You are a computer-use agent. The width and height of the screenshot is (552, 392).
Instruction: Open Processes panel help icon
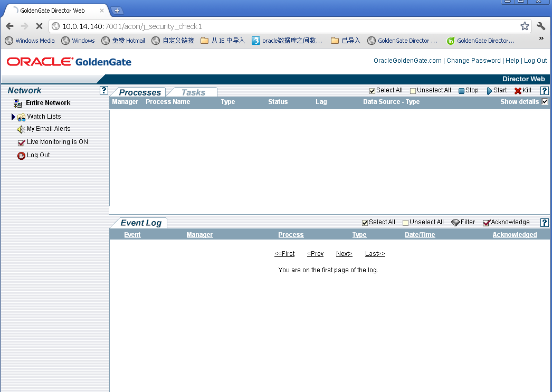(x=544, y=90)
